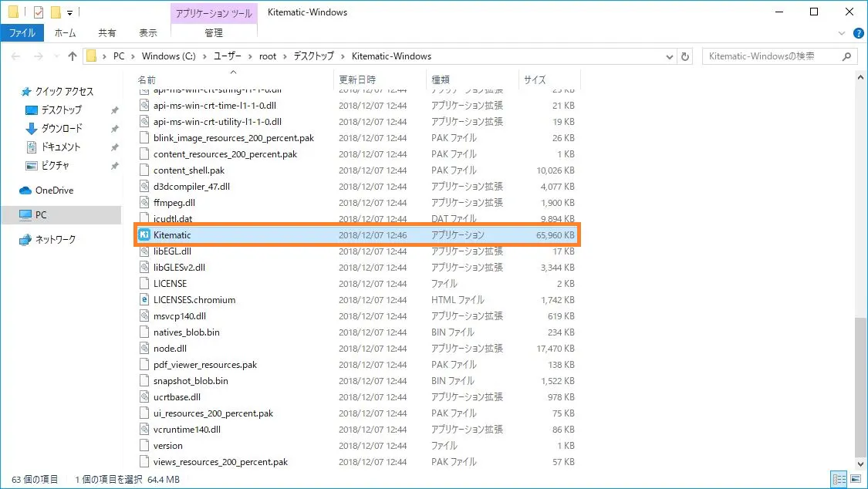Open the recent locations dropdown arrow
The height and width of the screenshot is (489, 868).
point(56,56)
